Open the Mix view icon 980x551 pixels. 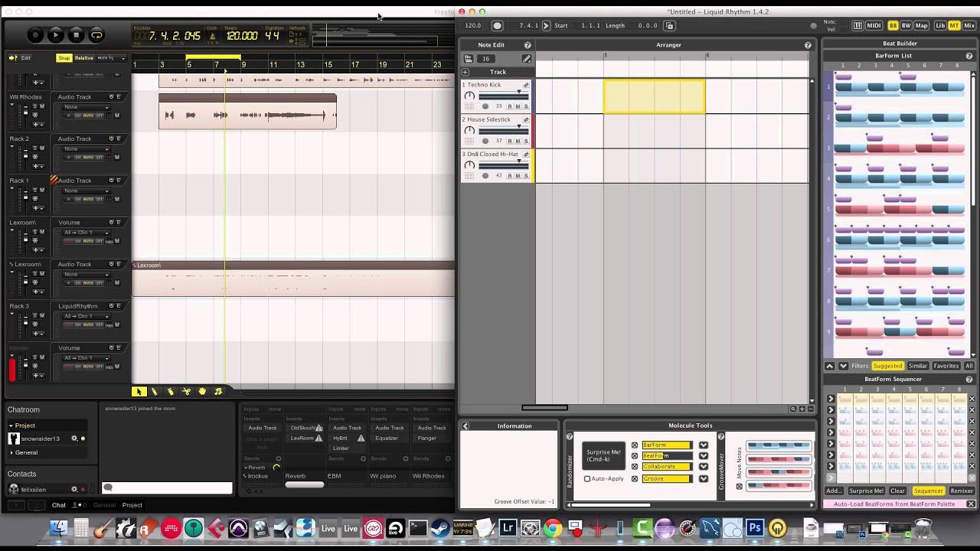(x=969, y=25)
